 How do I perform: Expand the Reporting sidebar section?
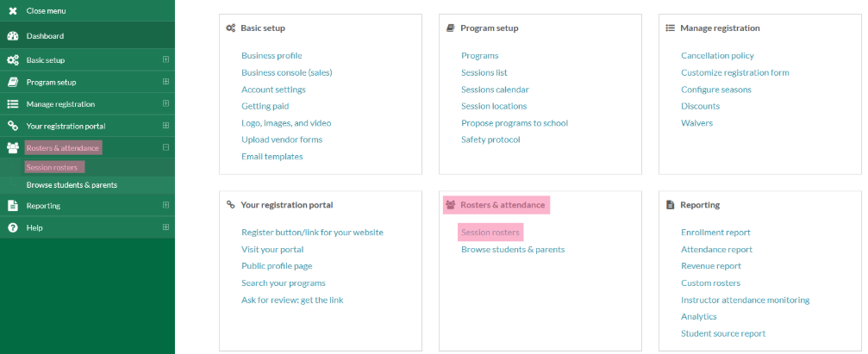tap(165, 206)
